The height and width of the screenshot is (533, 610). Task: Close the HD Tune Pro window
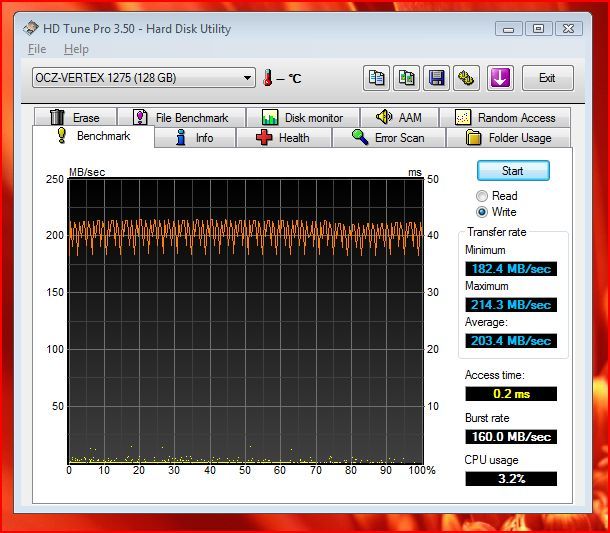point(569,29)
